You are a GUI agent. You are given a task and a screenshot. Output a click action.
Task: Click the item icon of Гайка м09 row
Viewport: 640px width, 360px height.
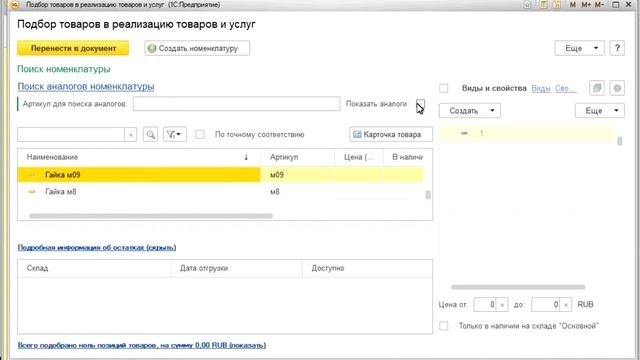(x=32, y=175)
